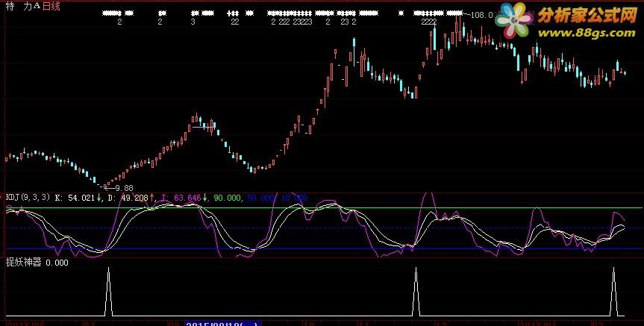The height and width of the screenshot is (326, 644).
Task: Select the K: 54.021 value readout
Action: coord(75,198)
